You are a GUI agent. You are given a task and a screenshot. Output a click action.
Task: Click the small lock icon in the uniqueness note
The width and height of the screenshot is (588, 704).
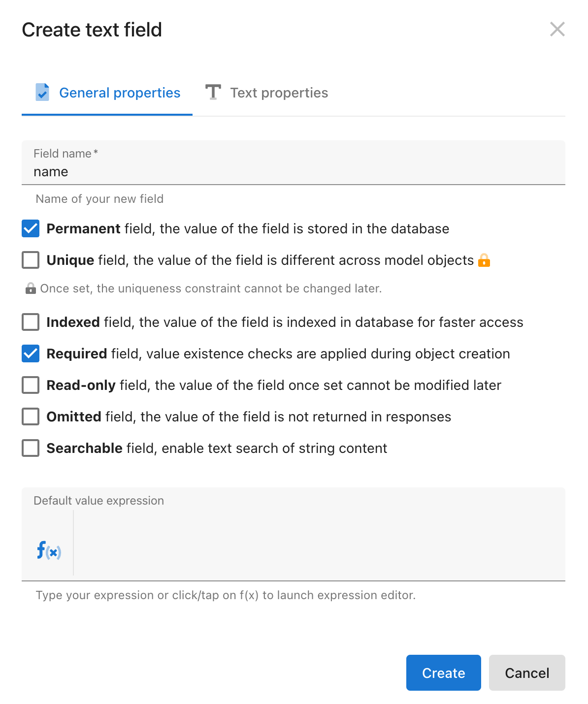tap(31, 288)
